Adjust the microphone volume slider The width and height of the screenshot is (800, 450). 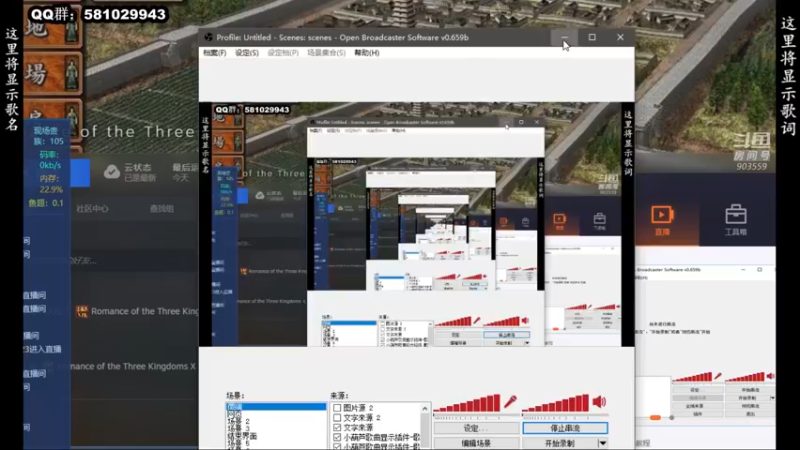point(476,417)
